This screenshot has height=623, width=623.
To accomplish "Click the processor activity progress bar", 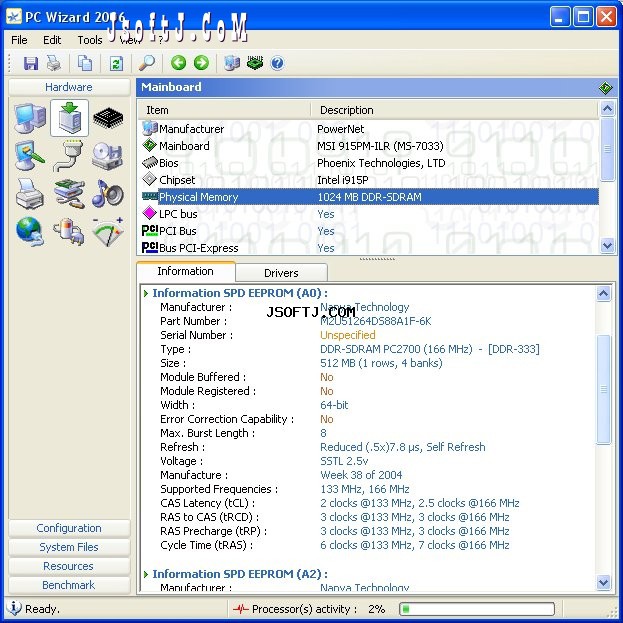I will click(477, 609).
